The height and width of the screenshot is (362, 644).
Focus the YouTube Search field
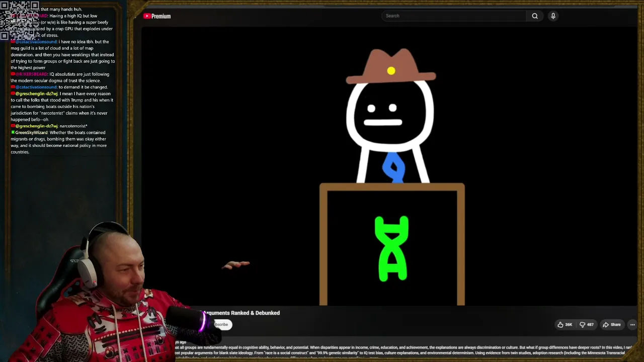[454, 16]
